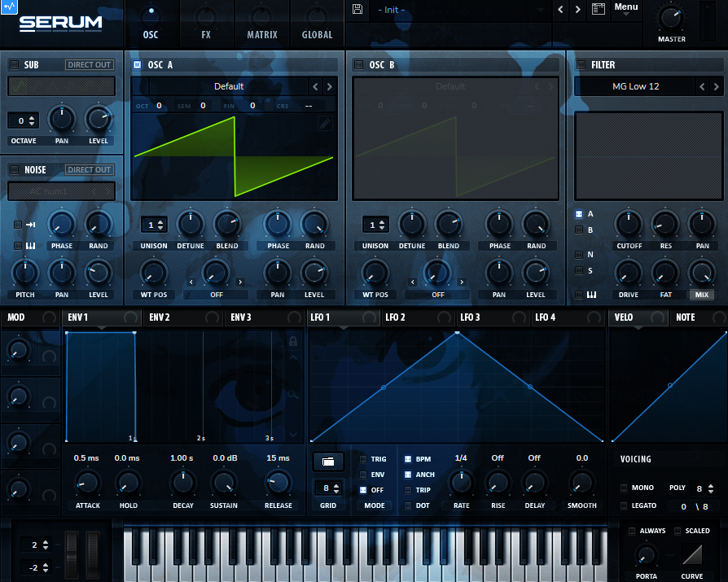The width and height of the screenshot is (728, 582).
Task: Click the pencil edit wavetable icon in OSC A
Action: 325,124
